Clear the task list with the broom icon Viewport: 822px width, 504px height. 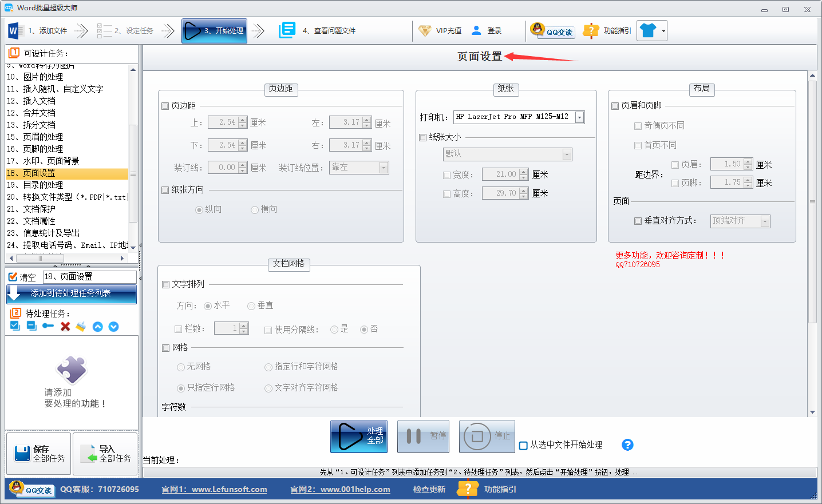[x=81, y=326]
